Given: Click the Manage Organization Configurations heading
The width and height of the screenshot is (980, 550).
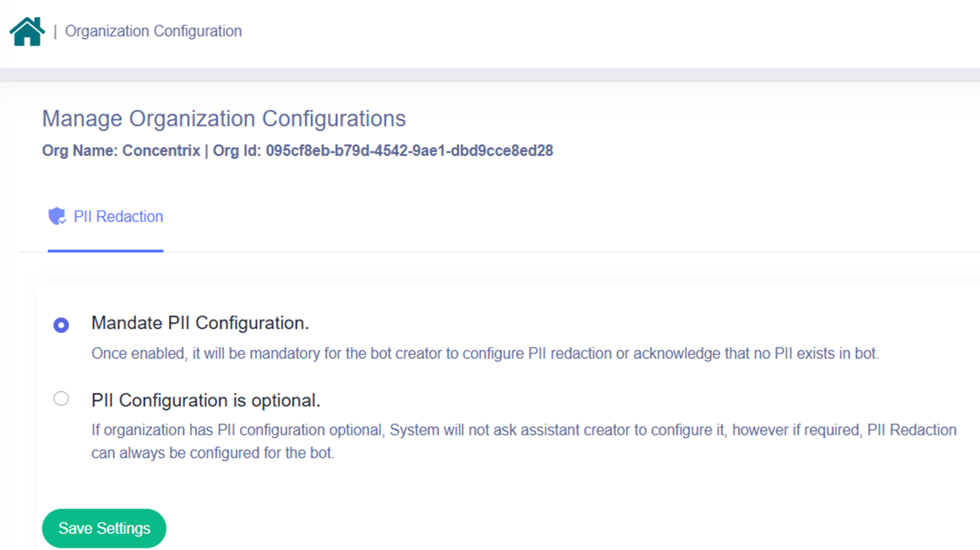Looking at the screenshot, I should coord(224,119).
